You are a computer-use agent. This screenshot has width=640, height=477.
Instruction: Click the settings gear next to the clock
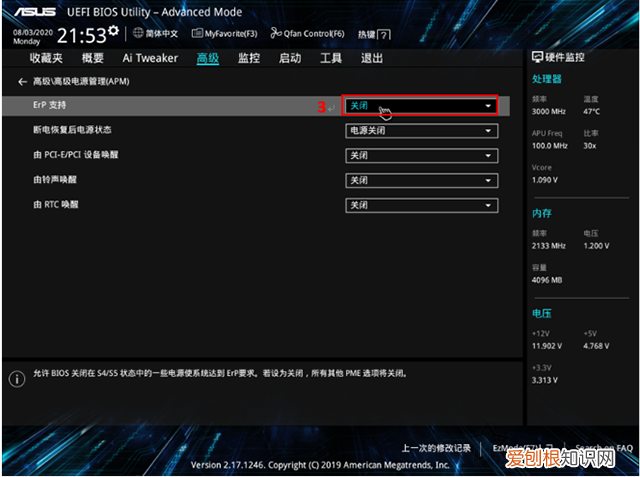tap(113, 31)
